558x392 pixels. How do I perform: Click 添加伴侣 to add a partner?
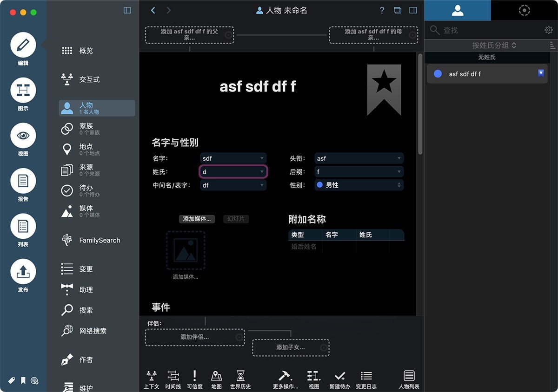point(194,338)
